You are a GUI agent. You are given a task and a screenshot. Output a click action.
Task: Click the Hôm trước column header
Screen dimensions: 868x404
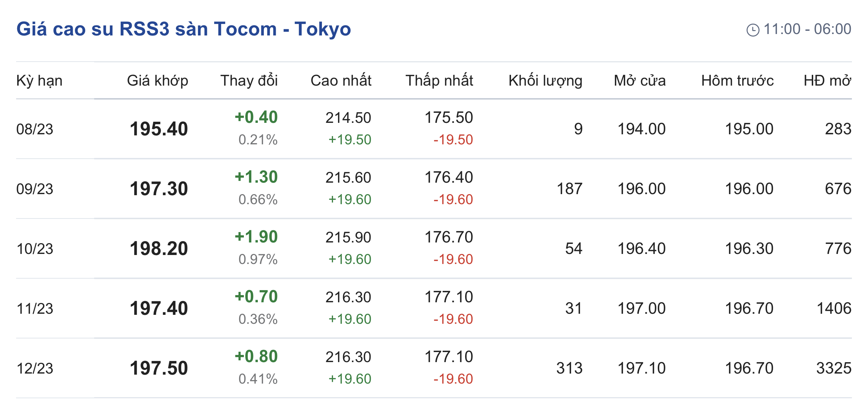tap(737, 81)
